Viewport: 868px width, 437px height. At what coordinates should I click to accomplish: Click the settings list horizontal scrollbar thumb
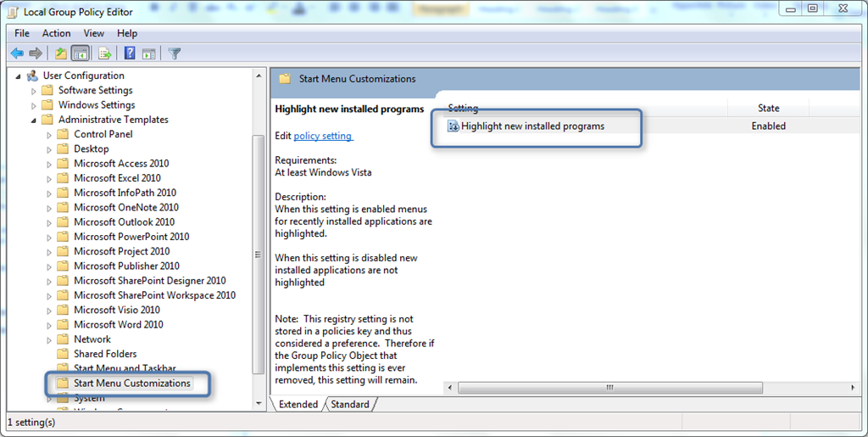click(610, 388)
